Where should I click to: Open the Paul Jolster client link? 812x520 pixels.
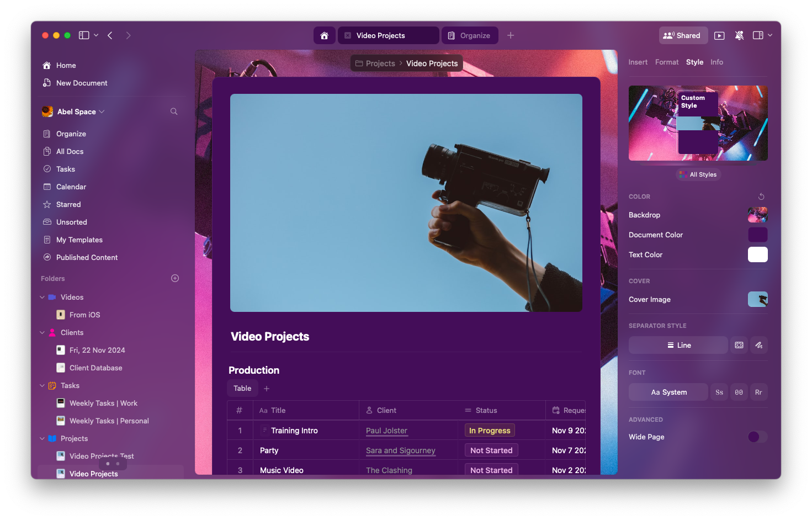(386, 431)
